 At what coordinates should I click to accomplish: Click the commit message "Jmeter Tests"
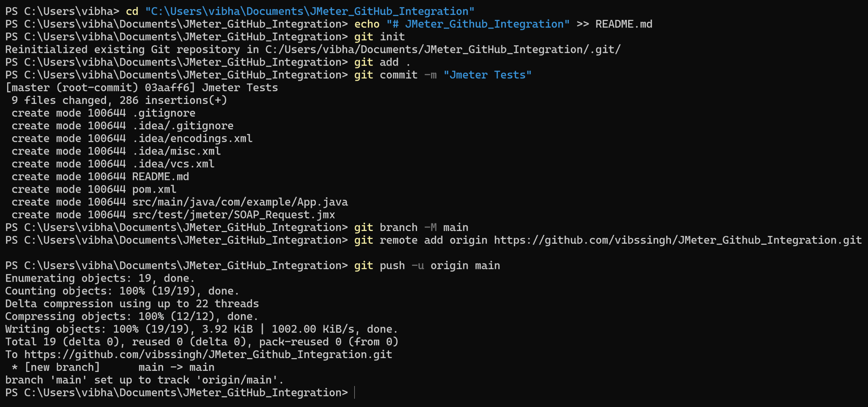coord(488,75)
